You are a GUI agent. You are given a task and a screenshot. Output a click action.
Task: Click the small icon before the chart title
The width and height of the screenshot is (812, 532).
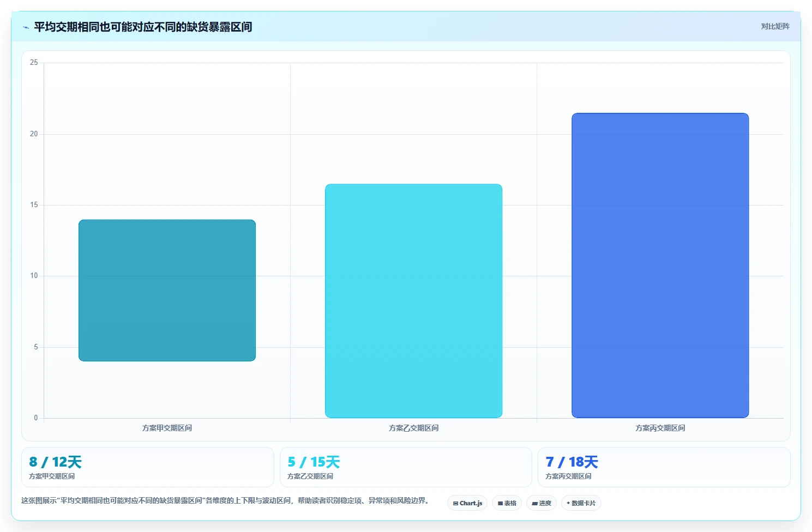(26, 27)
